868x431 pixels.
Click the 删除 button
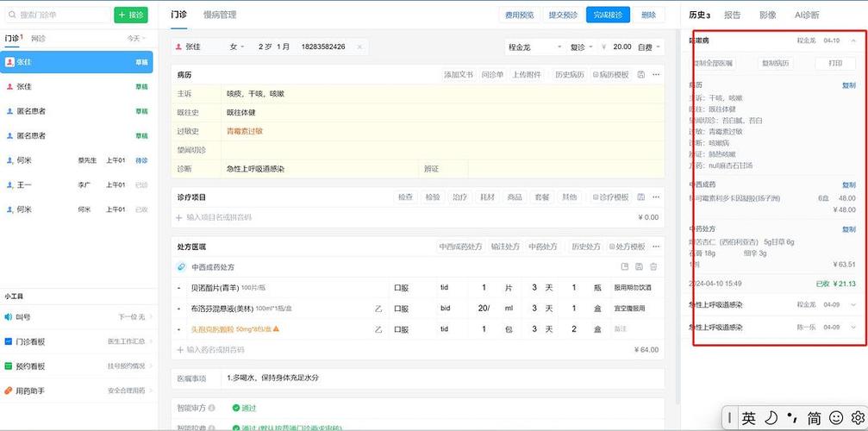tap(649, 15)
